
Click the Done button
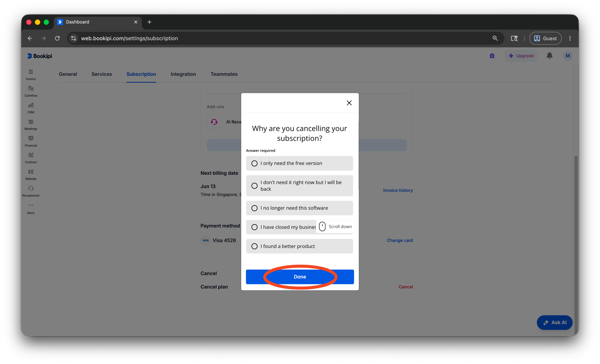coord(300,277)
